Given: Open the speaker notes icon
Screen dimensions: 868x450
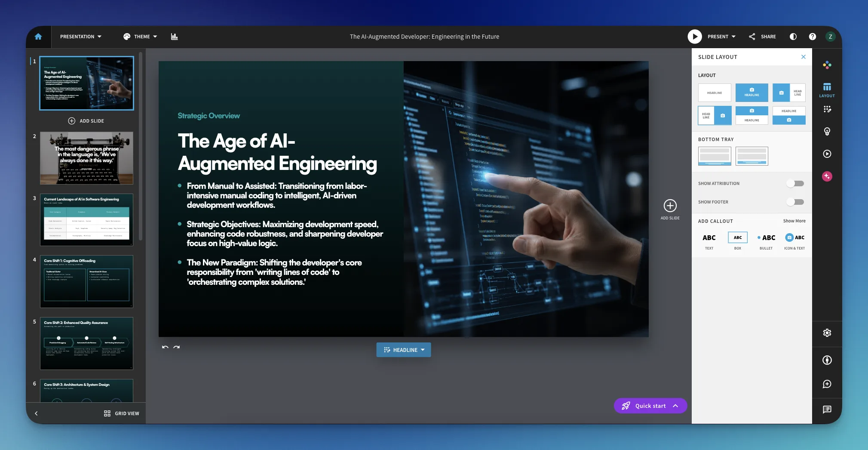Looking at the screenshot, I should coord(827,410).
